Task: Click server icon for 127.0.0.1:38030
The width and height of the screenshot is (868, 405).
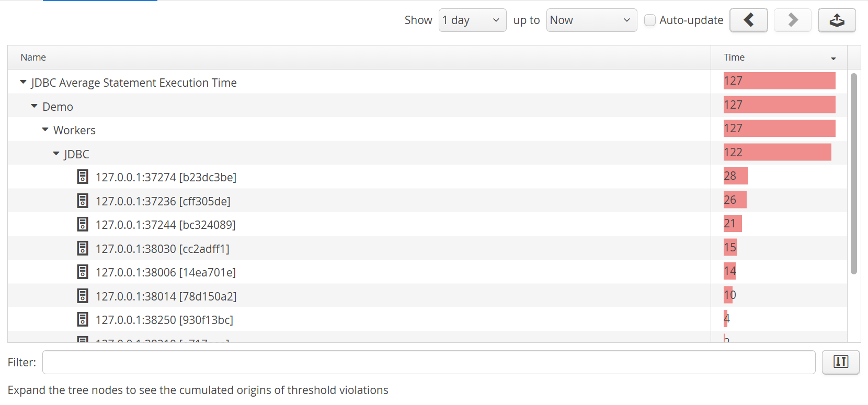Action: click(x=83, y=248)
